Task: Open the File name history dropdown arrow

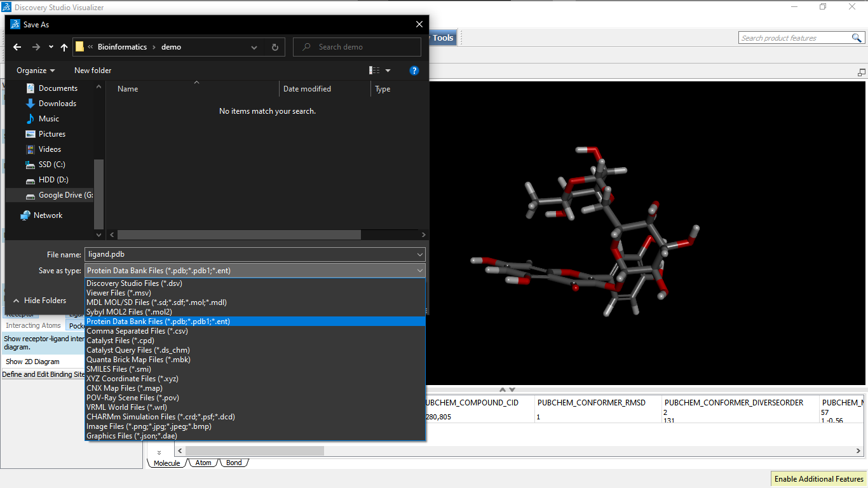Action: click(420, 255)
